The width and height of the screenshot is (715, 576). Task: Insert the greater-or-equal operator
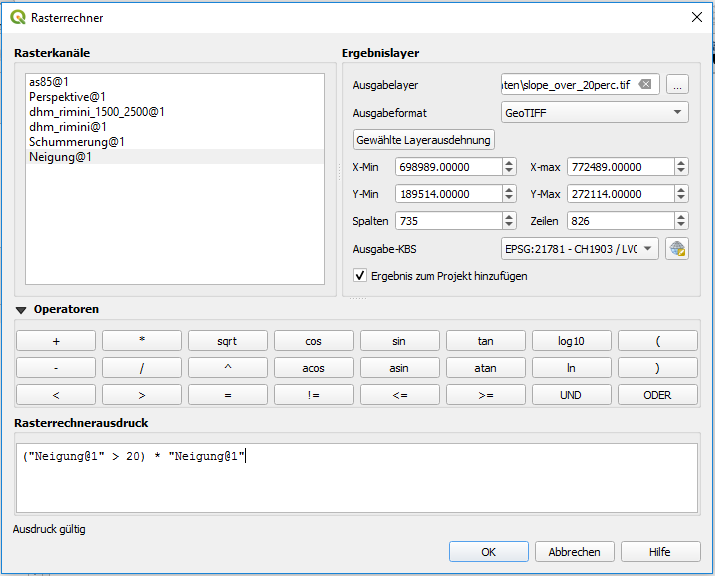(x=485, y=395)
